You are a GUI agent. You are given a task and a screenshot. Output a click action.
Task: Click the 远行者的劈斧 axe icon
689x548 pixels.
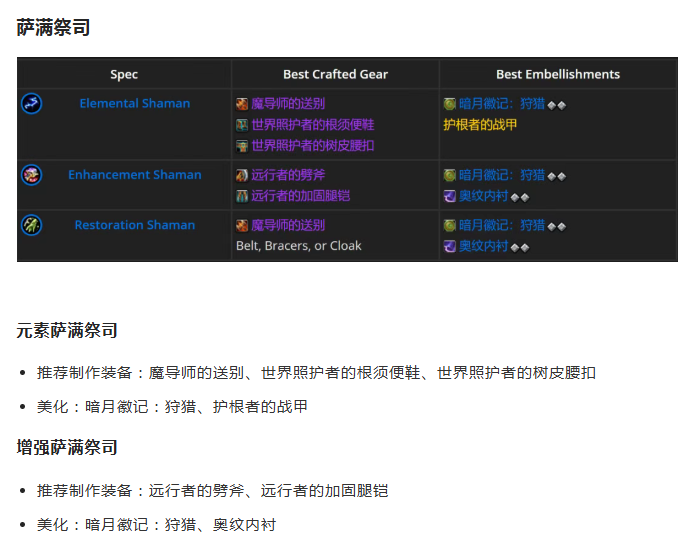(x=242, y=175)
